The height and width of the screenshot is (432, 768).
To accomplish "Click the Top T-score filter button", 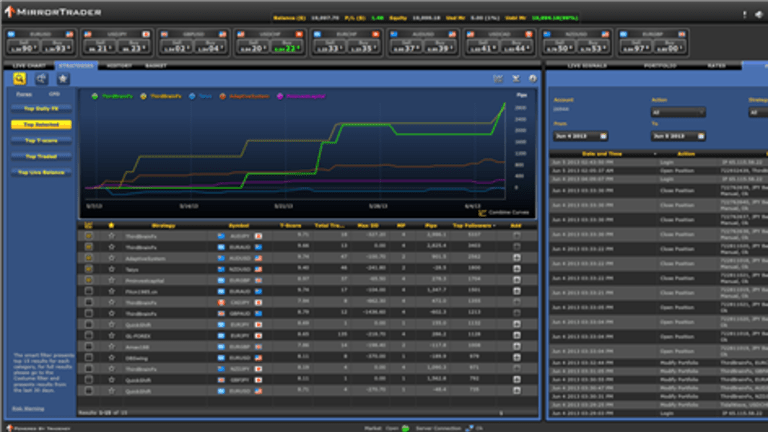I will click(41, 141).
